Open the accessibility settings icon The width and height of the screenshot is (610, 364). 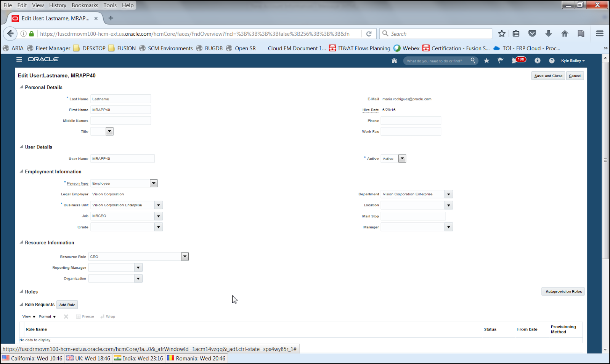pos(538,60)
